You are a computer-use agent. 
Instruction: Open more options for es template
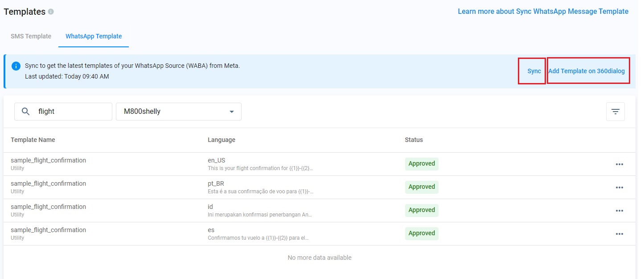coord(619,234)
